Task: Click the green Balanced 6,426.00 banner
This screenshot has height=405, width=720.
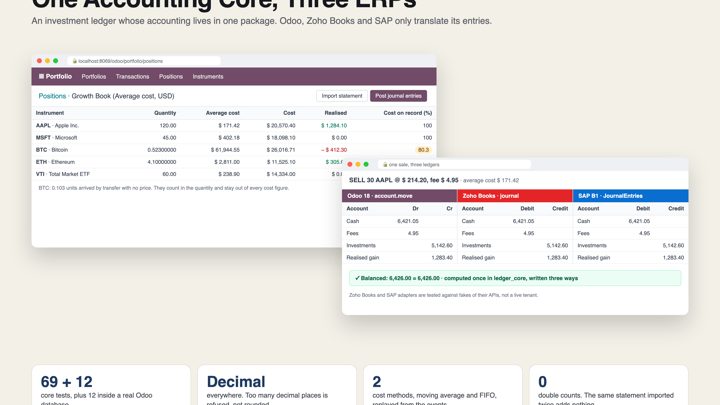Action: [515, 278]
